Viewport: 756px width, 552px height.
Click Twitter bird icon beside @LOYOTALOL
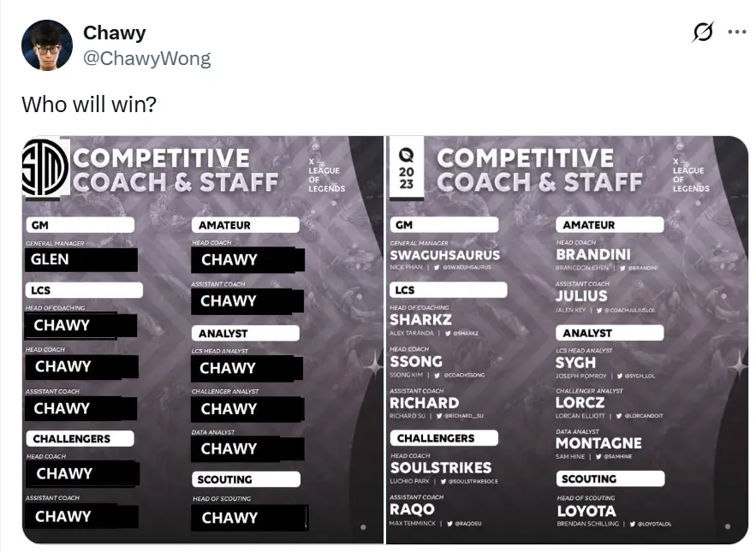632,523
